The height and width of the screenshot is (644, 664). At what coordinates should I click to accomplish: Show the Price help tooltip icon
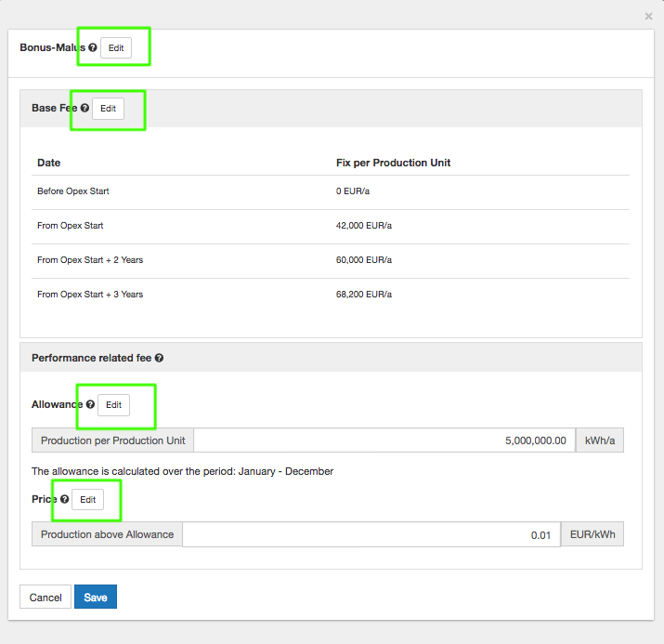tap(64, 500)
